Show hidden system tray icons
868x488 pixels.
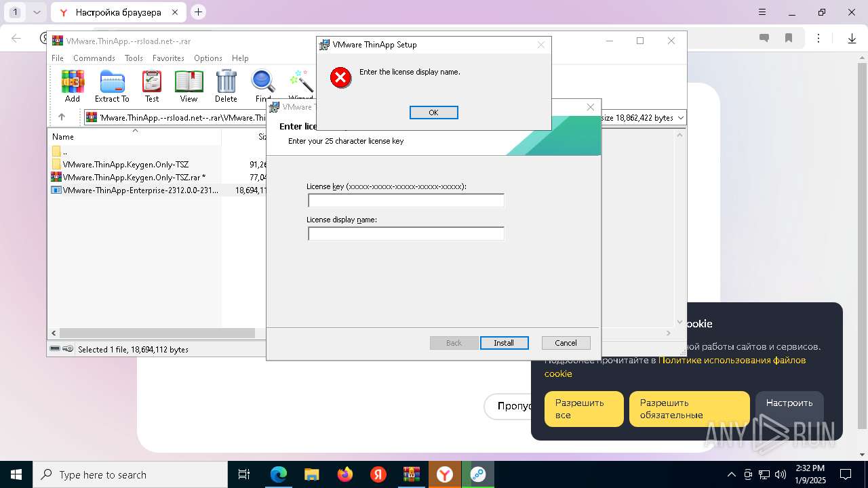(731, 474)
